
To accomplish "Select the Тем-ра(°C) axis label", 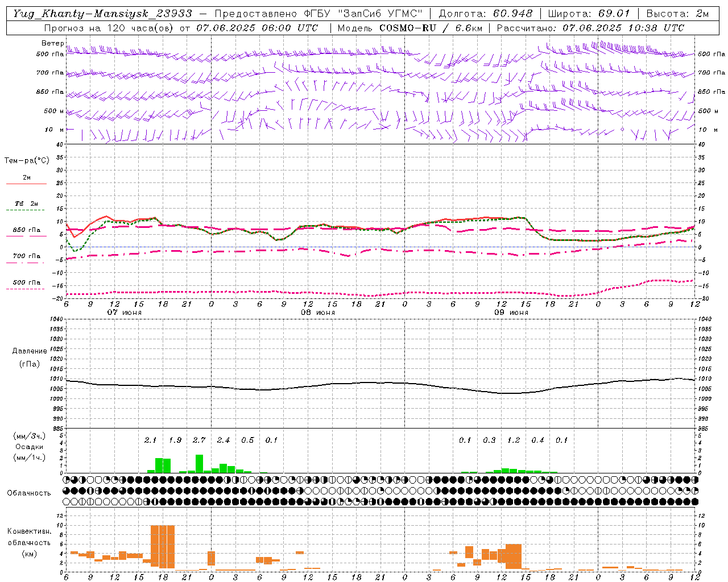I will 27,161.
